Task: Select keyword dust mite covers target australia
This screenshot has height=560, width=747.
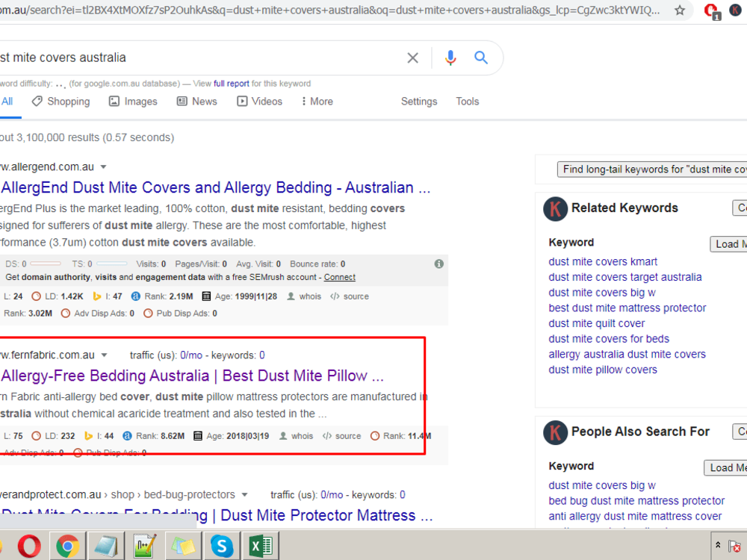Action: tap(625, 277)
